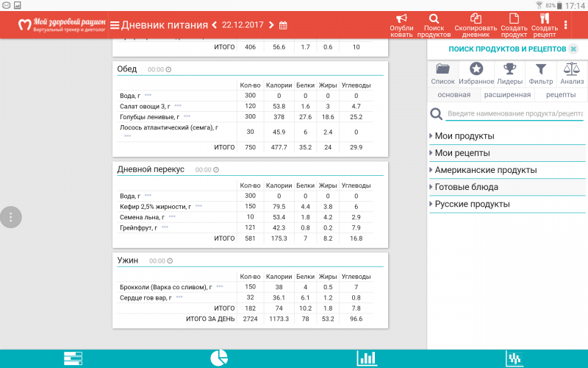
Task: Go to previous day arrow
Action: (x=214, y=25)
